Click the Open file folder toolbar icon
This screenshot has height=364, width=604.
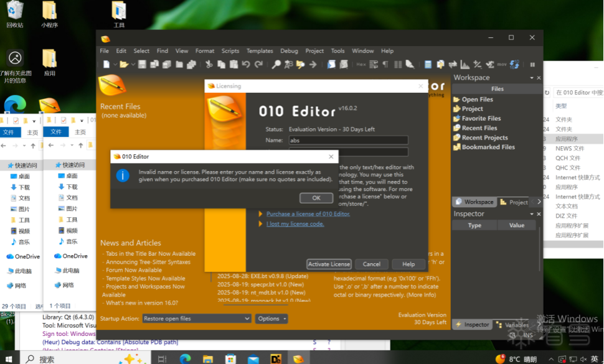point(124,65)
